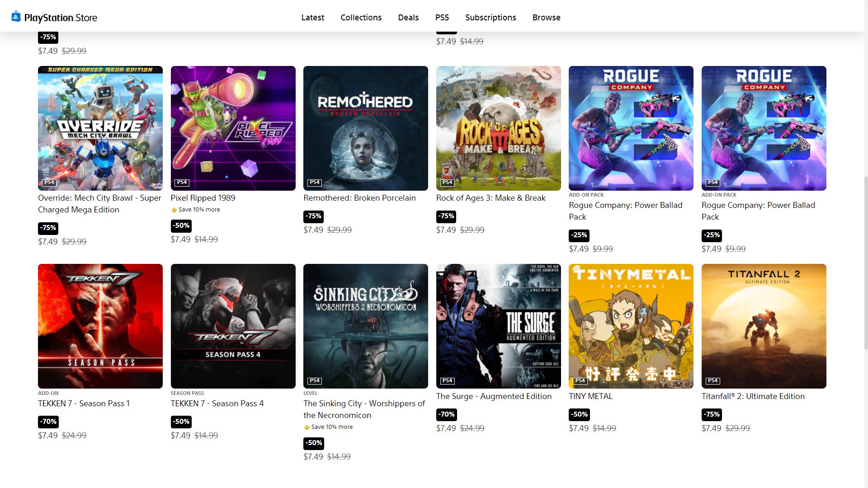Screen dimensions: 868x488
Task: Click PS4 badge on Remothered cover
Action: [x=314, y=183]
